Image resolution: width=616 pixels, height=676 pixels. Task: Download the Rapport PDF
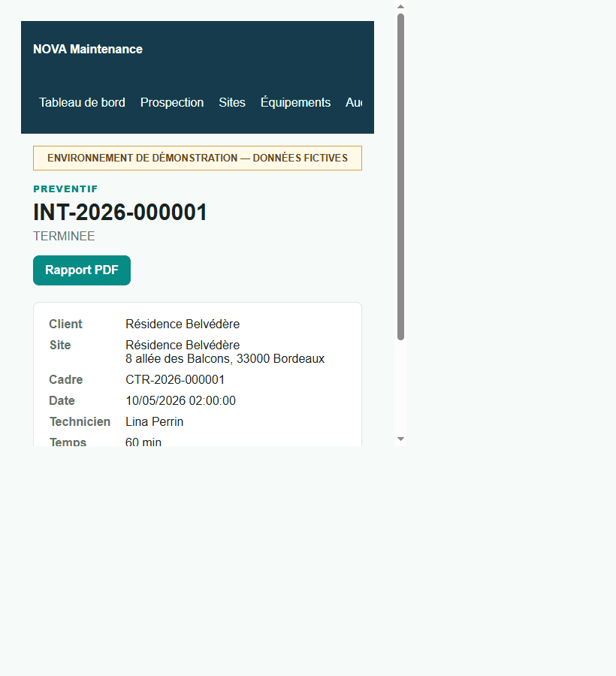pyautogui.click(x=82, y=270)
